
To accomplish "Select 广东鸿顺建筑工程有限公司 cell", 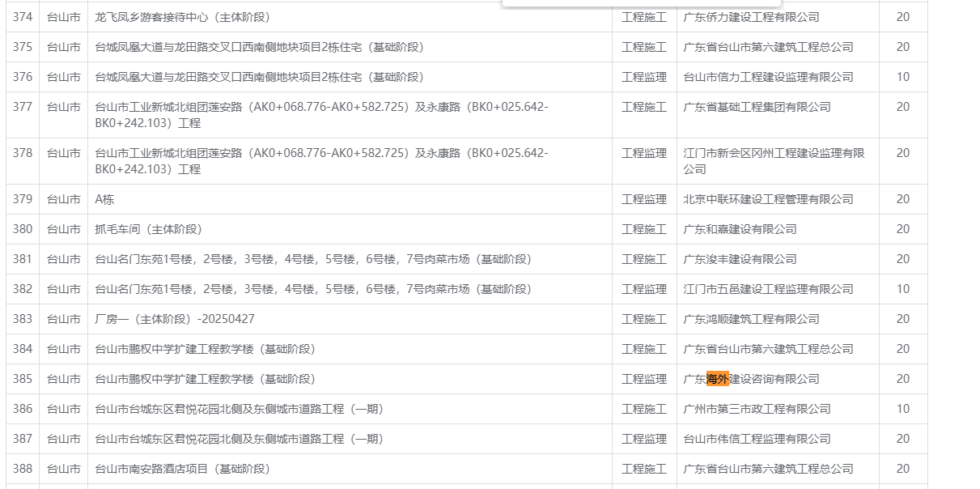I will click(x=751, y=319).
